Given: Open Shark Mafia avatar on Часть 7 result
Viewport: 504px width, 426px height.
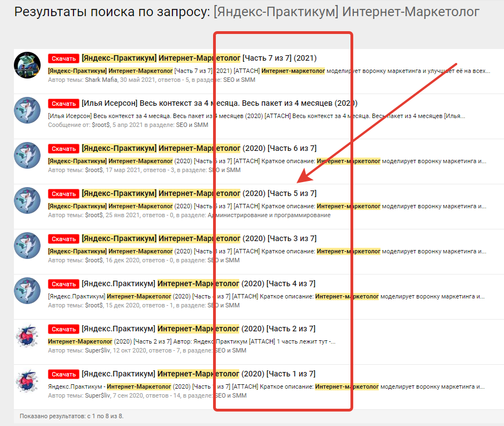Looking at the screenshot, I should coord(27,65).
